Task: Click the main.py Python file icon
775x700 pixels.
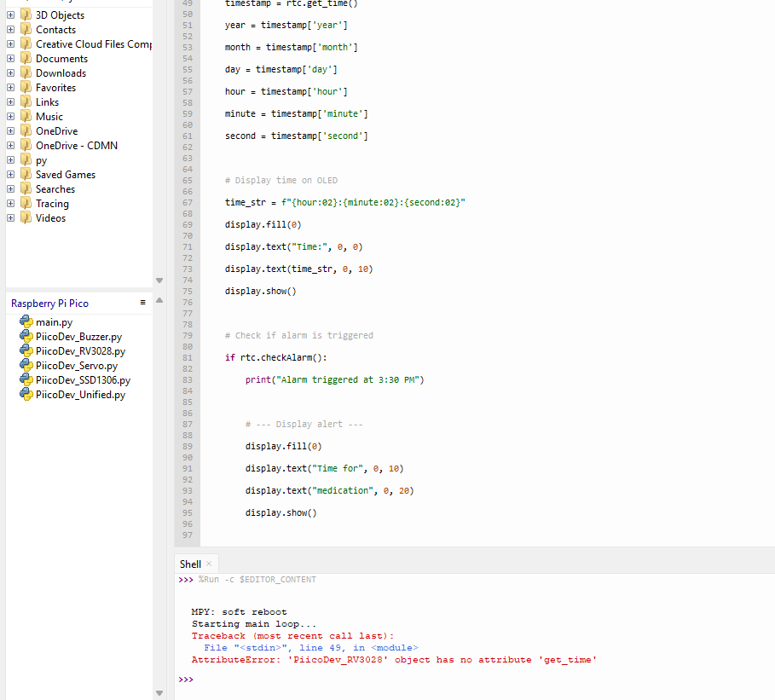Action: 26,321
